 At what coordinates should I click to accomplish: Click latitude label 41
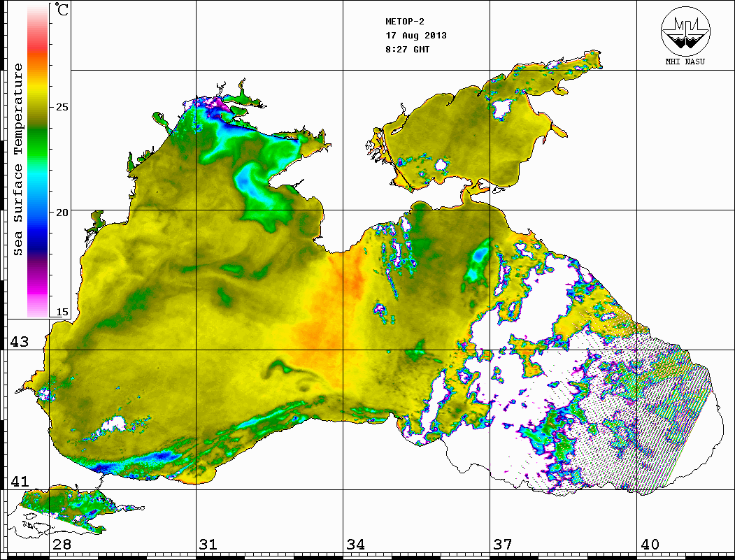tap(20, 481)
